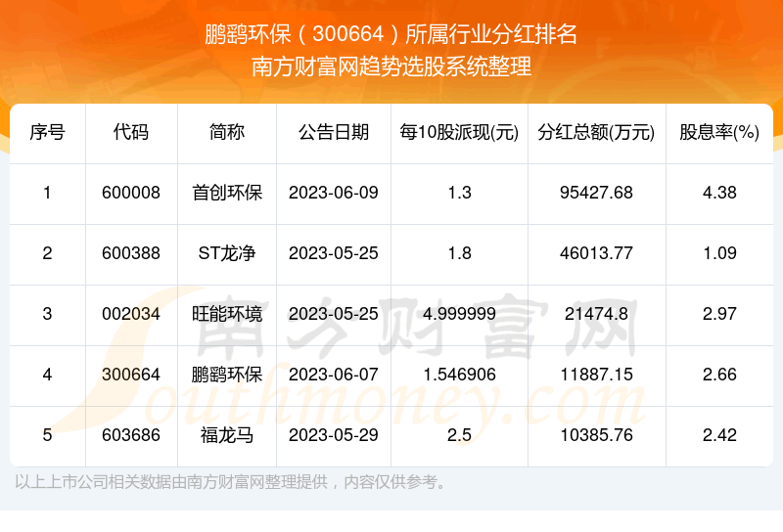Select stock code 600008
Screen dimensions: 783x532
[131, 193]
